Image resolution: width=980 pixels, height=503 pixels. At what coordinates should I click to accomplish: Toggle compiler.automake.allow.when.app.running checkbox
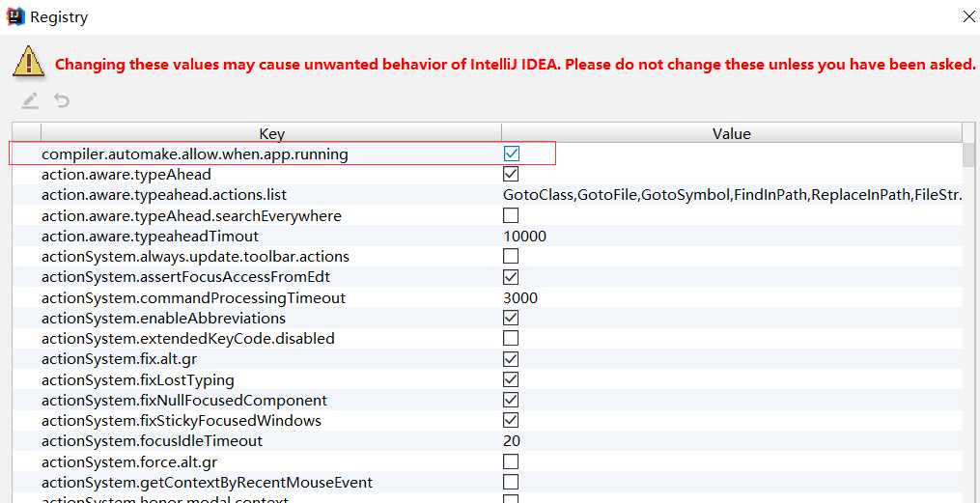(512, 154)
